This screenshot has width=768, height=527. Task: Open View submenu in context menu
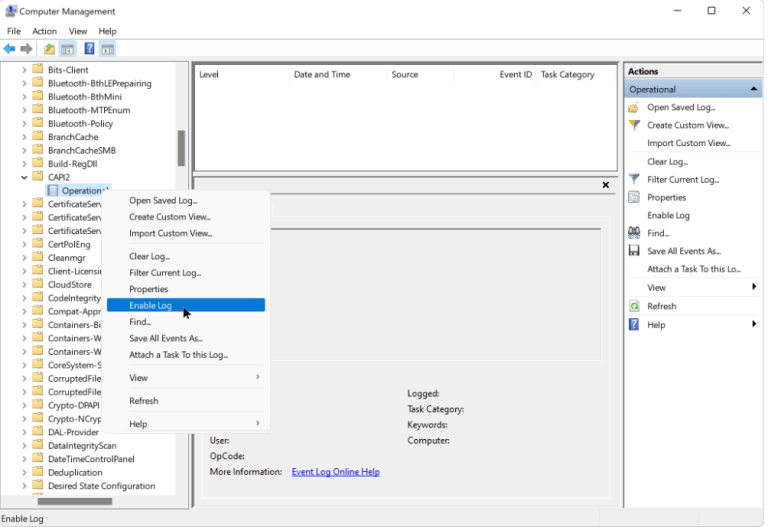pyautogui.click(x=186, y=378)
